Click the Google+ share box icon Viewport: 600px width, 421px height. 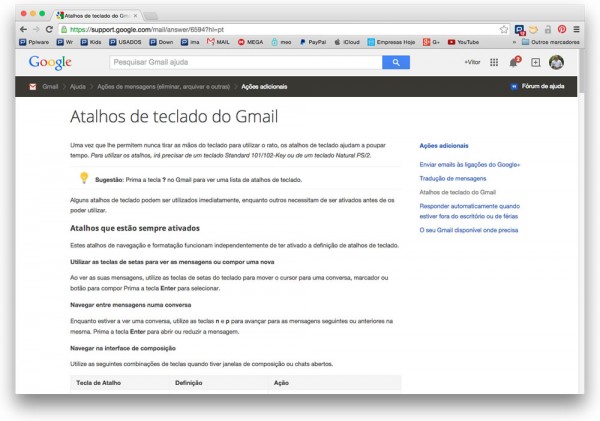(535, 62)
